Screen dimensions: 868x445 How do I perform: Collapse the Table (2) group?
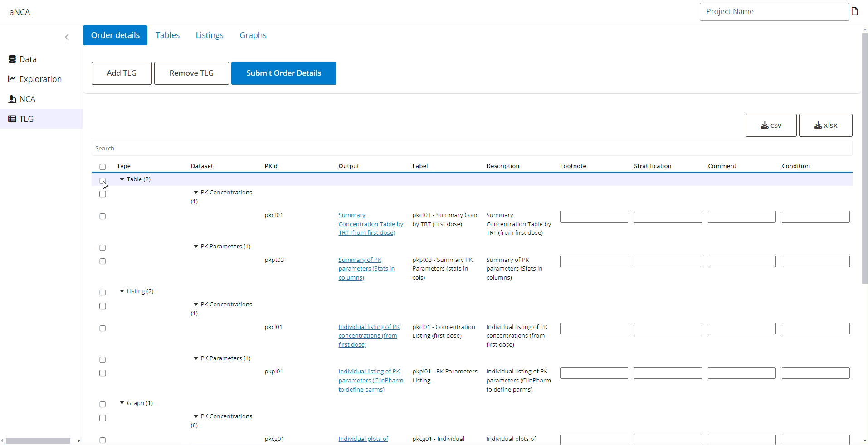pyautogui.click(x=122, y=179)
